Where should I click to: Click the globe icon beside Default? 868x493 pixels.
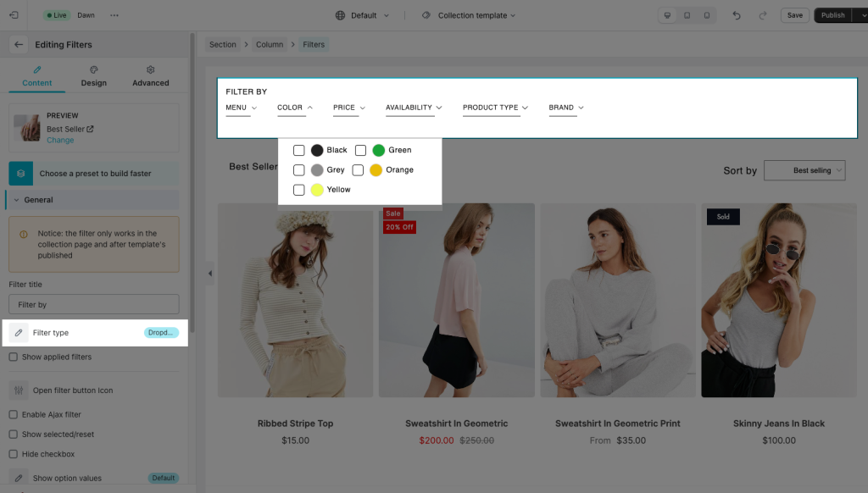pyautogui.click(x=341, y=15)
